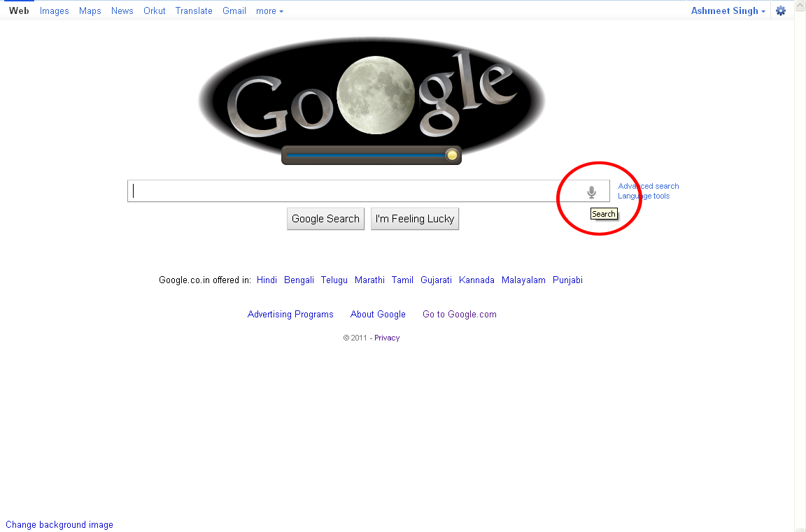Viewport: 806px width, 532px height.
Task: Open the Images tab
Action: point(54,10)
